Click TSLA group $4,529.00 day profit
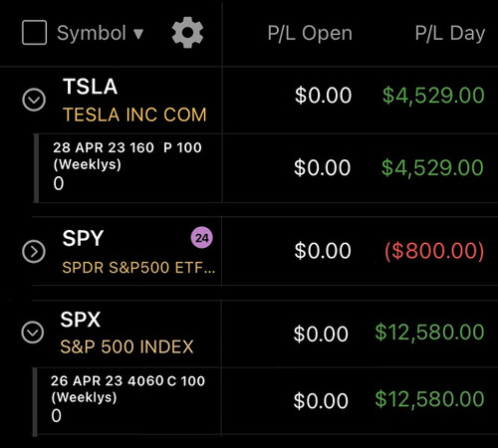This screenshot has width=498, height=448. pyautogui.click(x=433, y=96)
